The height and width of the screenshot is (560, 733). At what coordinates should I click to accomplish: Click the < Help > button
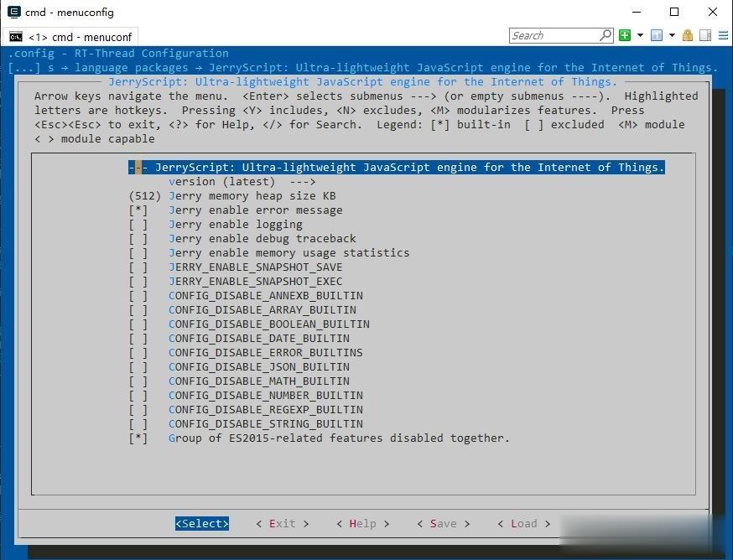tap(363, 524)
